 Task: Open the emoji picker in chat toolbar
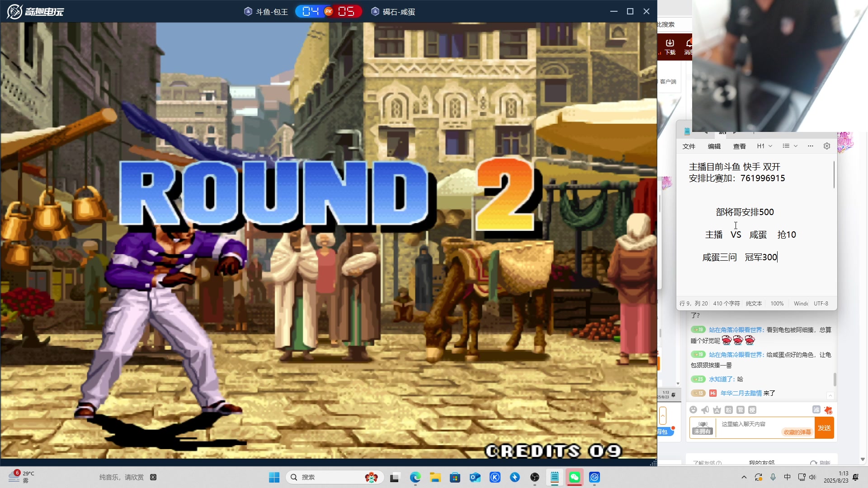coord(693,410)
